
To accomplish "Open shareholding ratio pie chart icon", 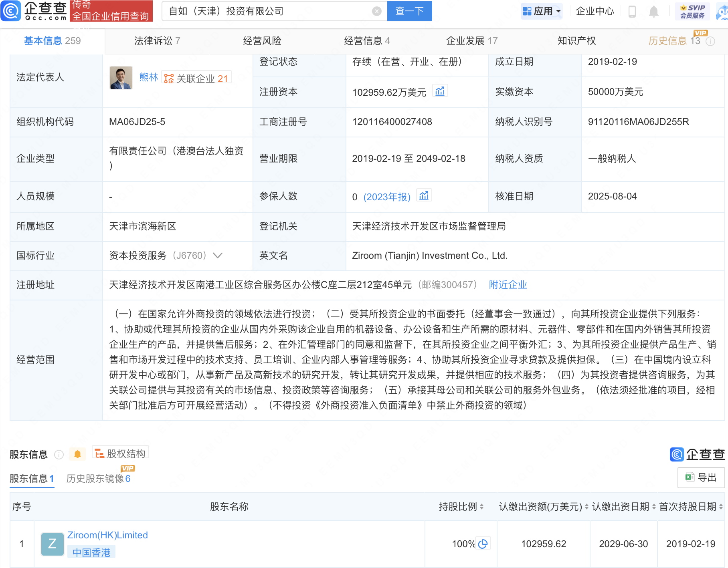I will (x=483, y=544).
